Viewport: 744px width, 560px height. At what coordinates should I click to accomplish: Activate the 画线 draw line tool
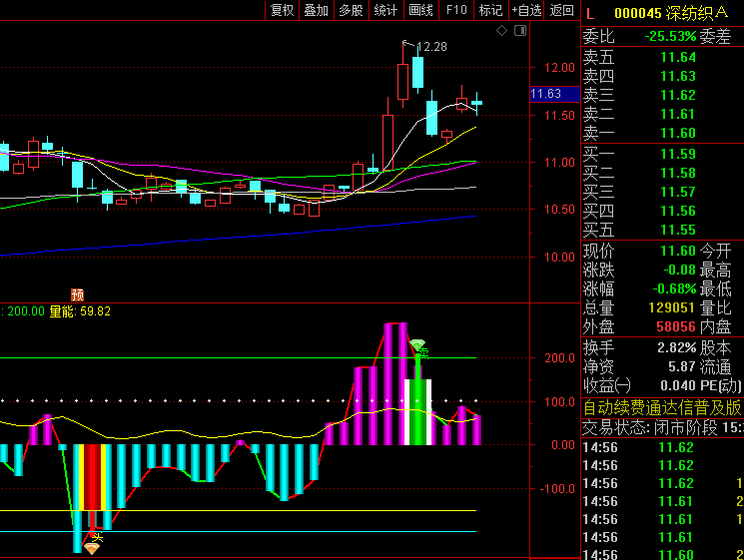click(420, 10)
